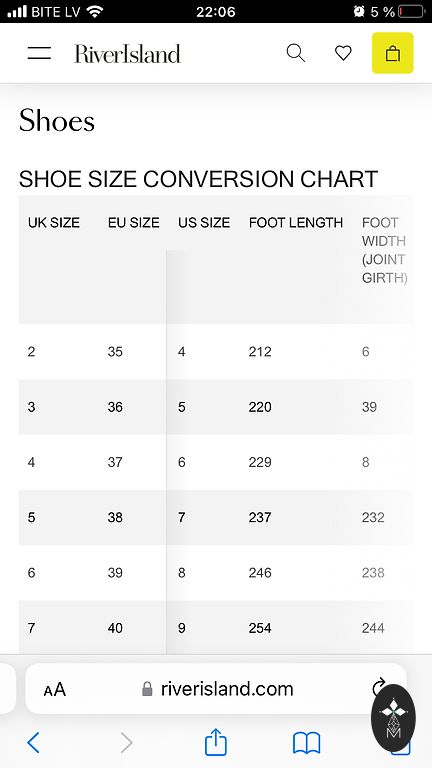The image size is (432, 768).
Task: Select the EU size 38 cell
Action: [x=115, y=518]
